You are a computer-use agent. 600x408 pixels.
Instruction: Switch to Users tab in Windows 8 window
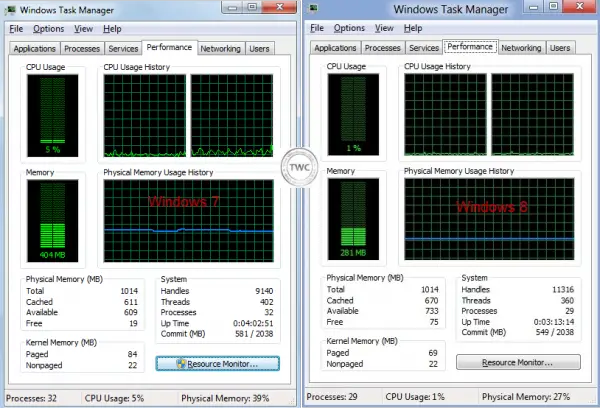click(x=560, y=48)
